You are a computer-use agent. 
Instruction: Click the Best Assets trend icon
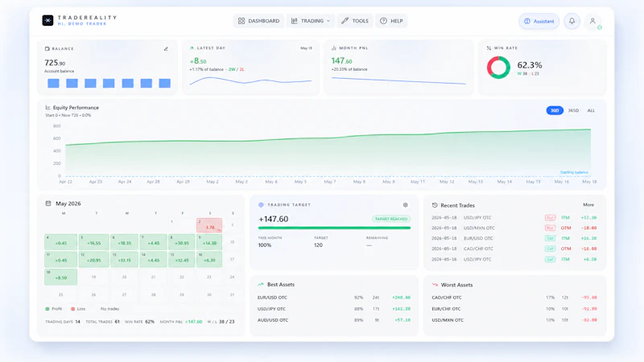pos(260,285)
